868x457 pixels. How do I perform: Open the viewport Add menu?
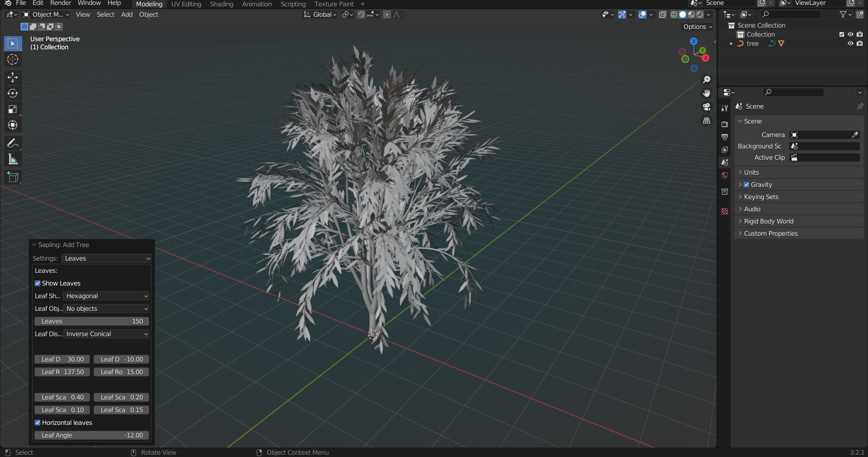[127, 14]
